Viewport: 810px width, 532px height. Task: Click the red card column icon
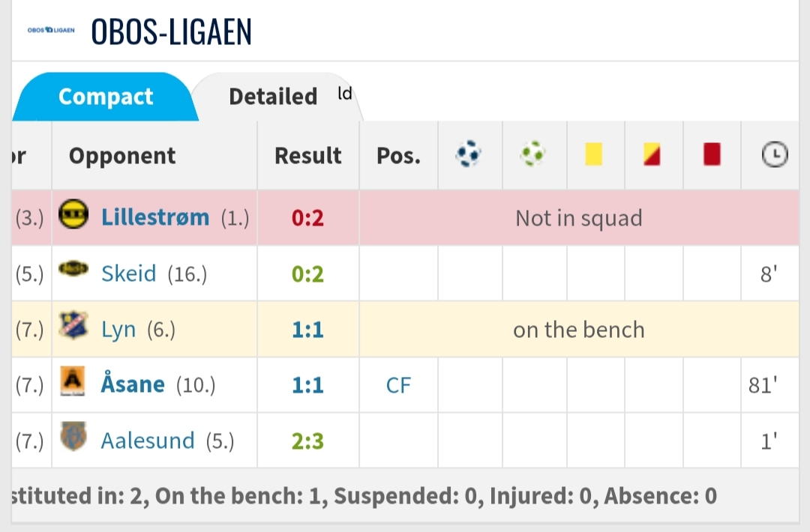pos(712,154)
